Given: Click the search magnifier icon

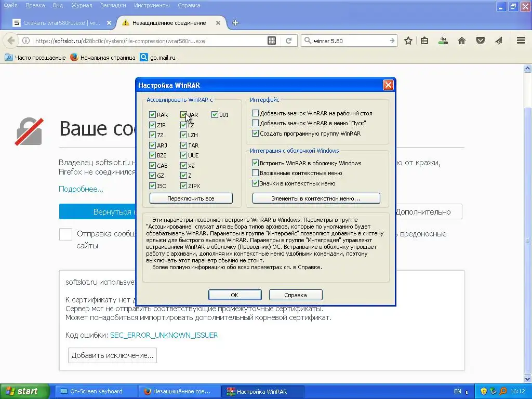Looking at the screenshot, I should pyautogui.click(x=308, y=41).
